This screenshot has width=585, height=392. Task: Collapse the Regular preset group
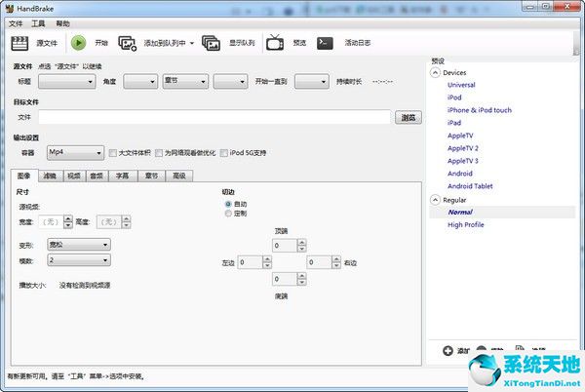[x=435, y=200]
